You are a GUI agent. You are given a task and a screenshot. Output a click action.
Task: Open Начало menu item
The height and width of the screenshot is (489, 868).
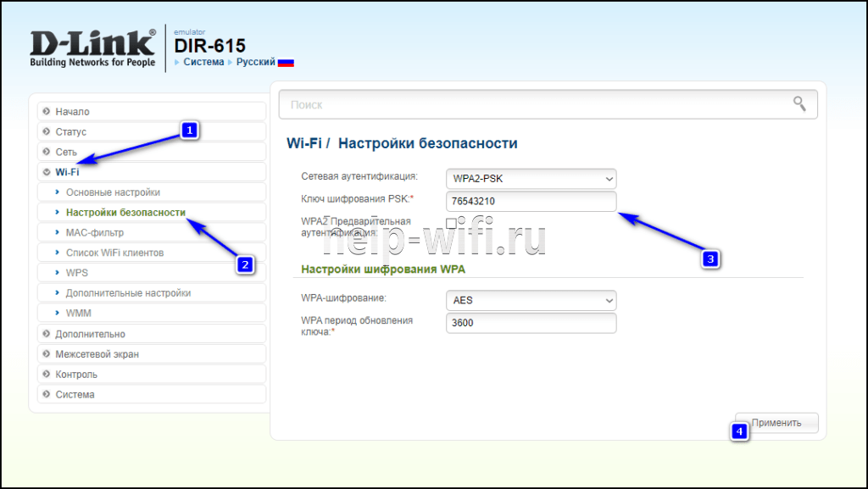(x=152, y=111)
